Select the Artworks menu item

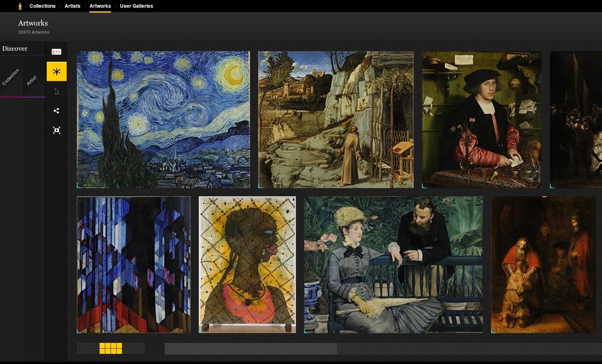point(100,6)
